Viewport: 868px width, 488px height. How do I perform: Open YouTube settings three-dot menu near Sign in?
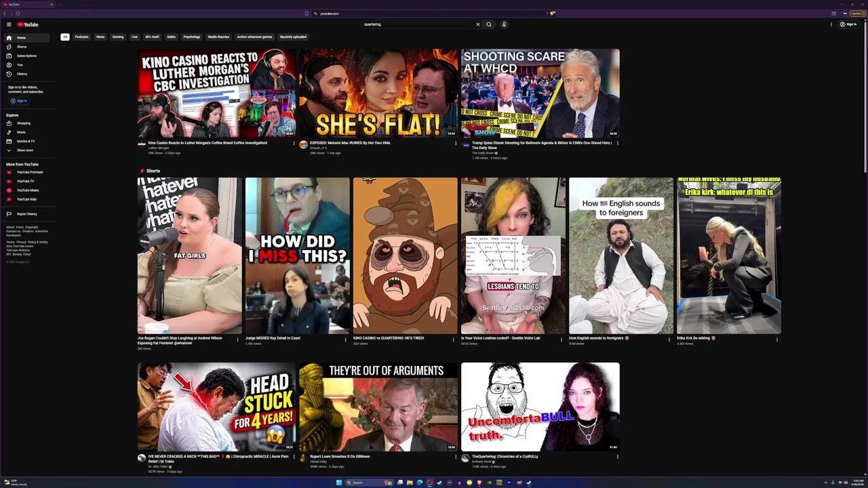click(831, 24)
